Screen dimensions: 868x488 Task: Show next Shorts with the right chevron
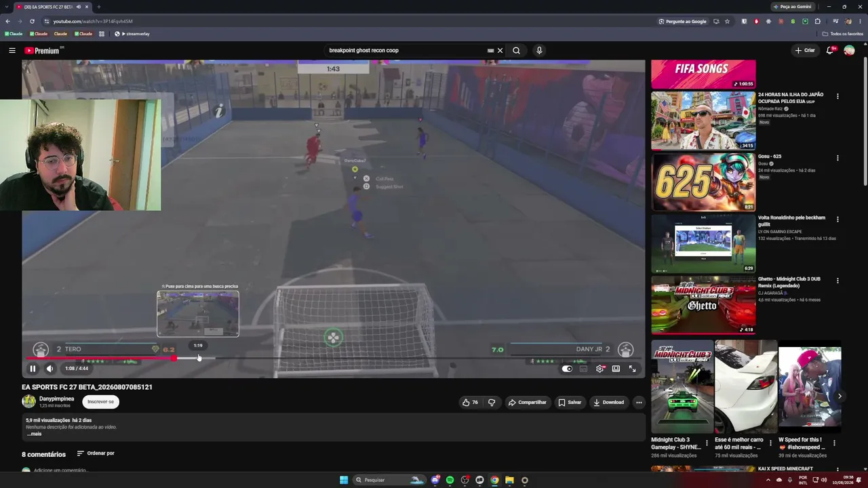[840, 396]
